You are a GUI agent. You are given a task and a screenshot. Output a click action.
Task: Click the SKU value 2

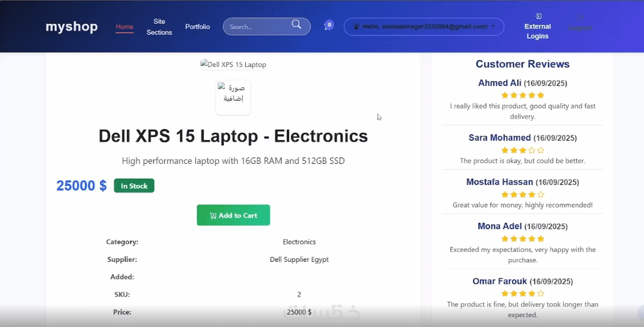tap(299, 295)
